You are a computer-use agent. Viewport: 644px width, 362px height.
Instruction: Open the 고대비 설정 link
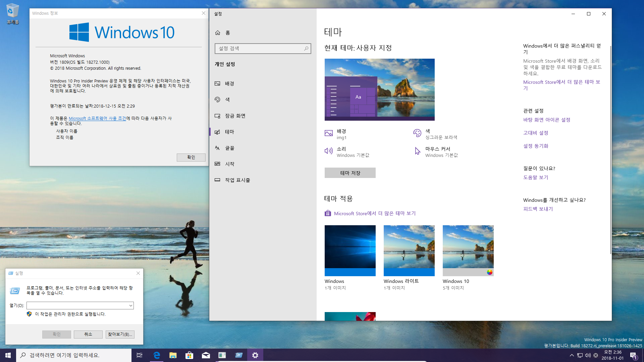(536, 133)
